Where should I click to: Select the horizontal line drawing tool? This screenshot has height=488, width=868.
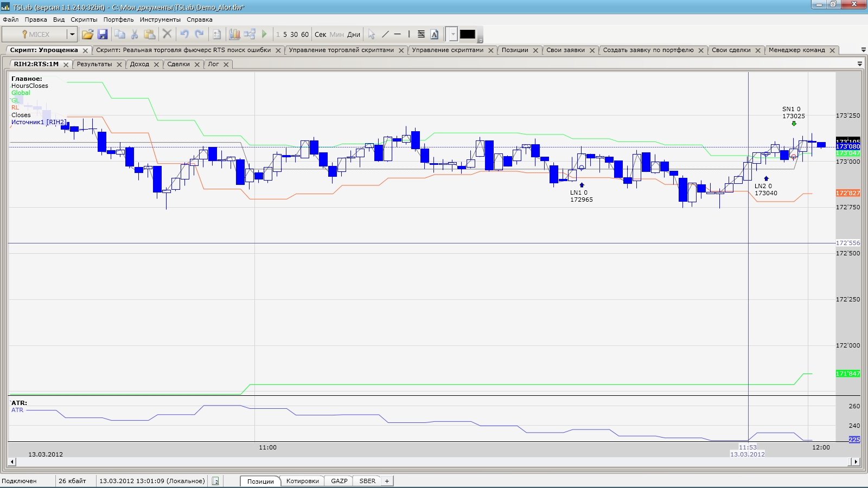click(x=398, y=34)
